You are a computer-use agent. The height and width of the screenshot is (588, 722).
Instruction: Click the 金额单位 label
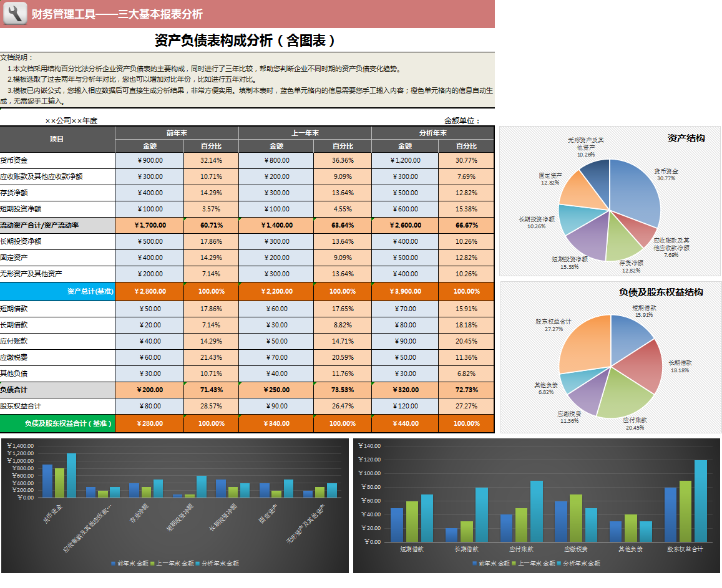click(x=462, y=120)
